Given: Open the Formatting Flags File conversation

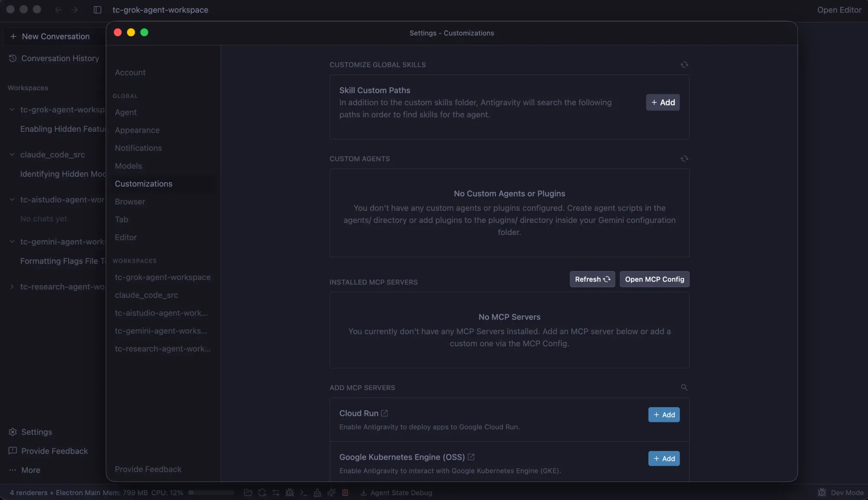Looking at the screenshot, I should [x=62, y=261].
